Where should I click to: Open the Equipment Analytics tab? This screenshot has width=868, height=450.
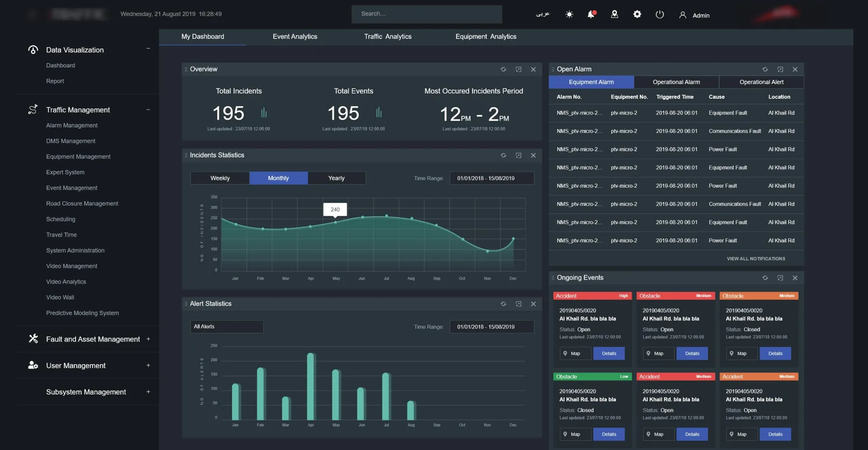pyautogui.click(x=486, y=37)
